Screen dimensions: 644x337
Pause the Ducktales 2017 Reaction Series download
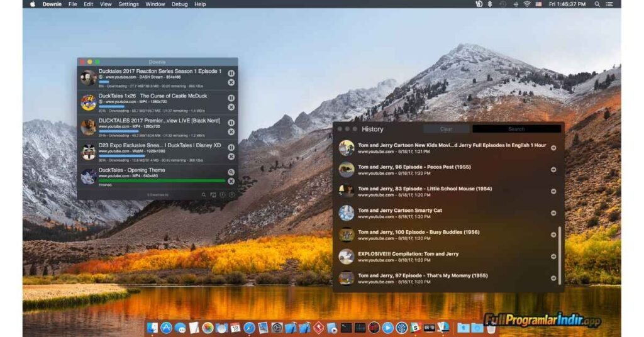tap(231, 73)
